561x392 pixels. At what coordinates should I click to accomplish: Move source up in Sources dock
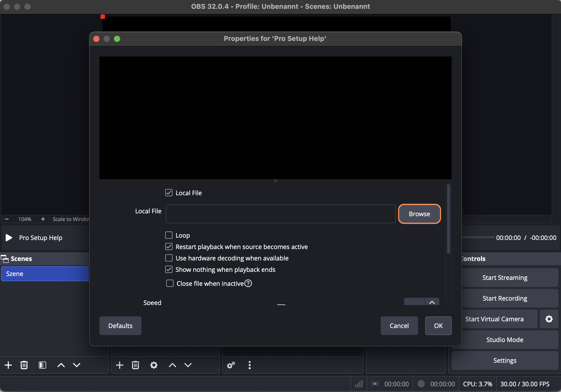(172, 365)
